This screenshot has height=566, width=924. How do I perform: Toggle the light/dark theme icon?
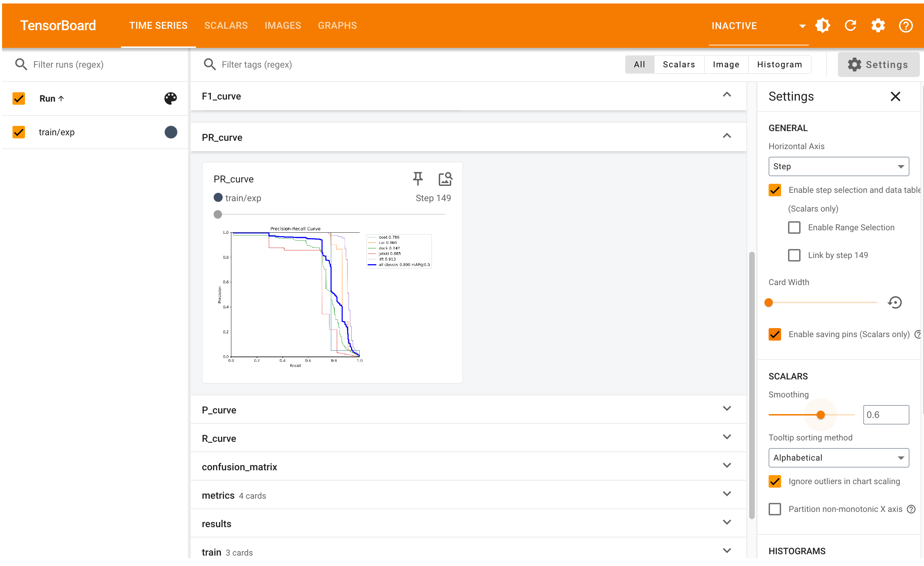[822, 26]
